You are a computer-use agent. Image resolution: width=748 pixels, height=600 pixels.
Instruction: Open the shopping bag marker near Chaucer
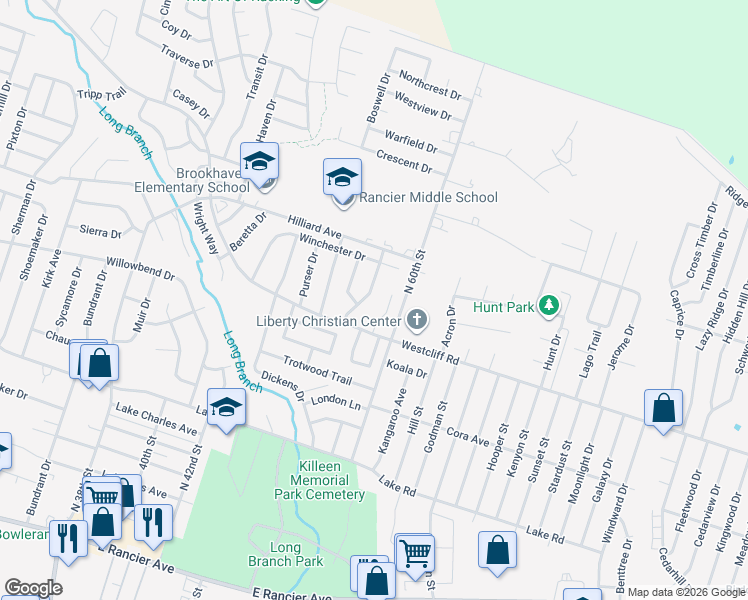[x=99, y=364]
